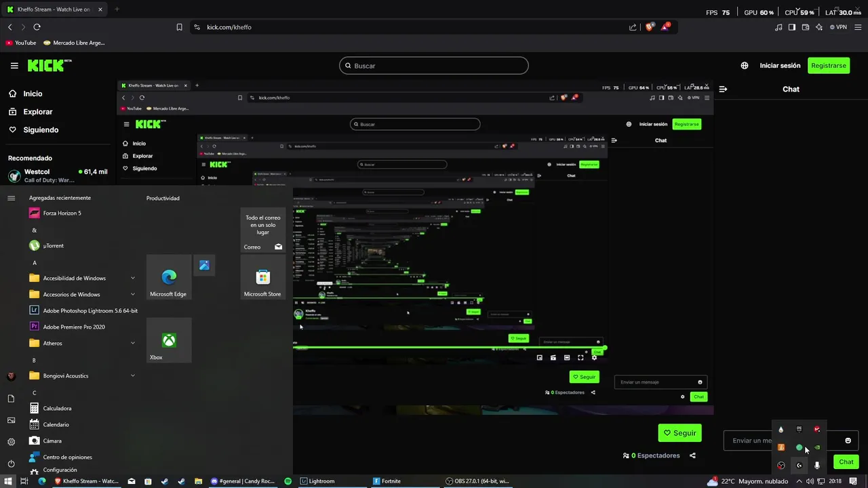Viewport: 868px width, 488px height.
Task: Open the emoji picker in the chat box
Action: (x=848, y=441)
